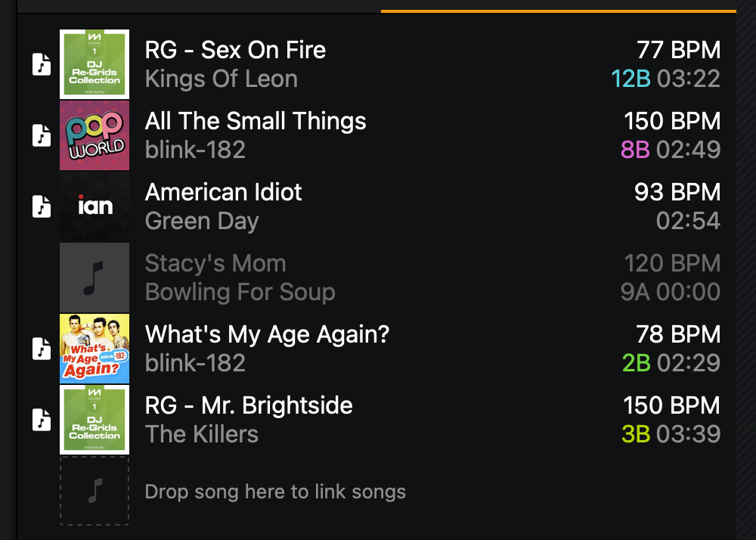
Task: Select What's My Age Again cover art
Action: [94, 349]
